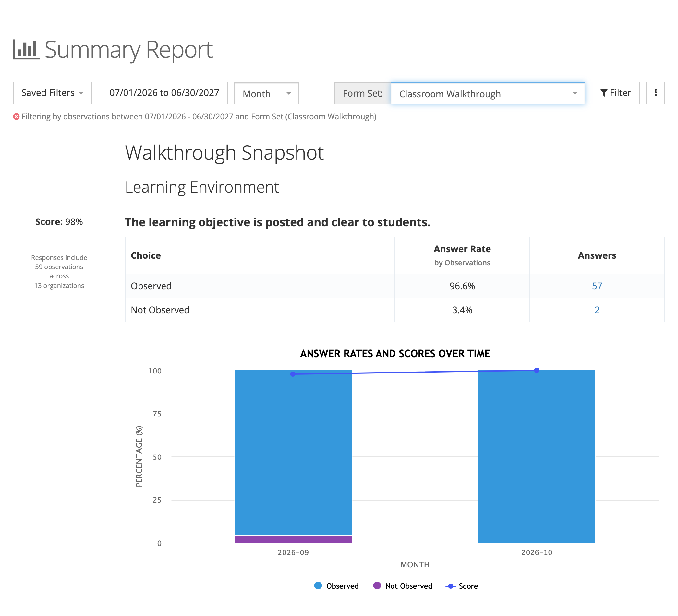
Task: Open the 2 Not Observed answers link
Action: (597, 310)
